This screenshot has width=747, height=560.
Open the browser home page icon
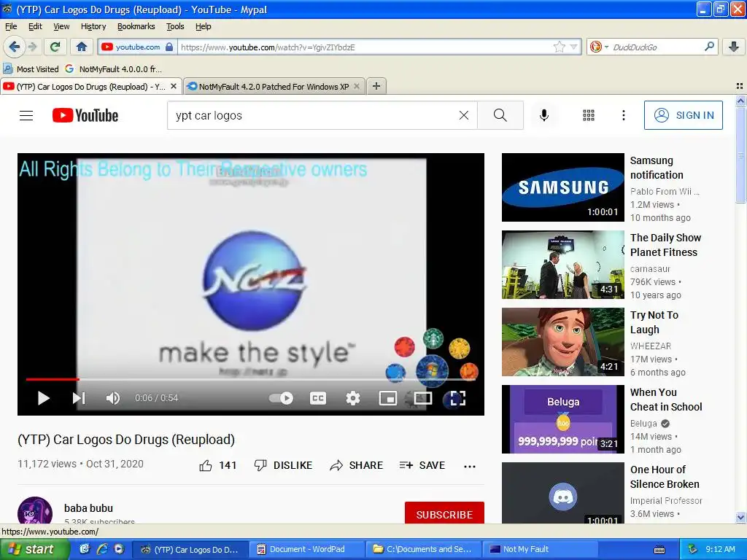82,47
